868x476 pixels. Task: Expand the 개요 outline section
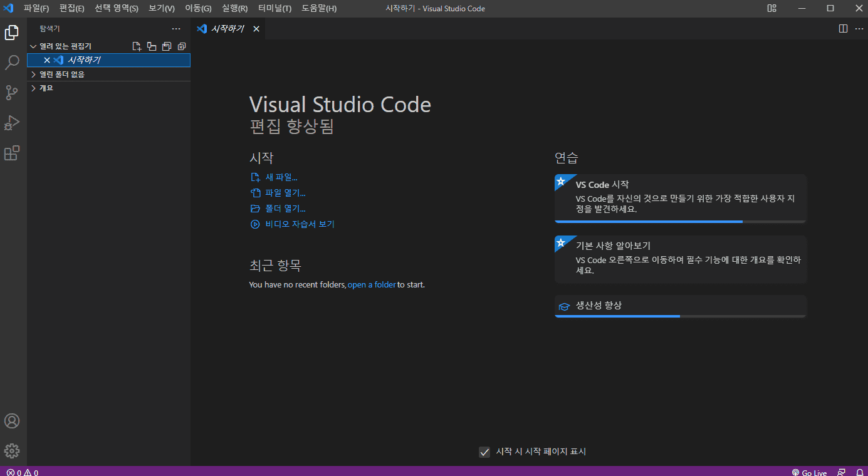108,88
